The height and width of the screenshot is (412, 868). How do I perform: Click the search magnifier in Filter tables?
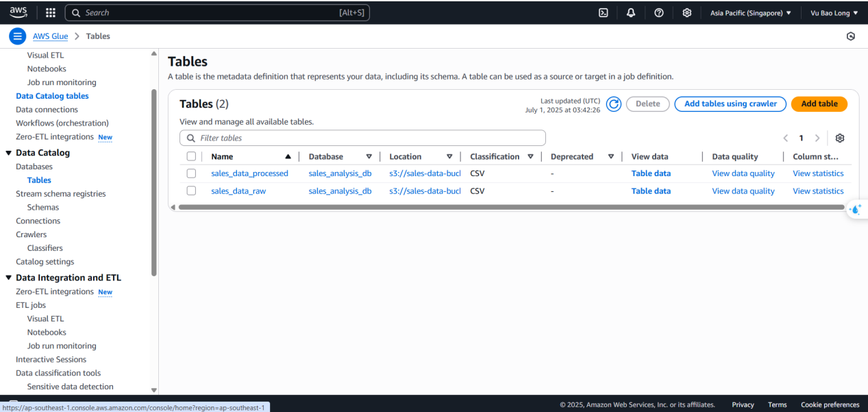pyautogui.click(x=191, y=138)
